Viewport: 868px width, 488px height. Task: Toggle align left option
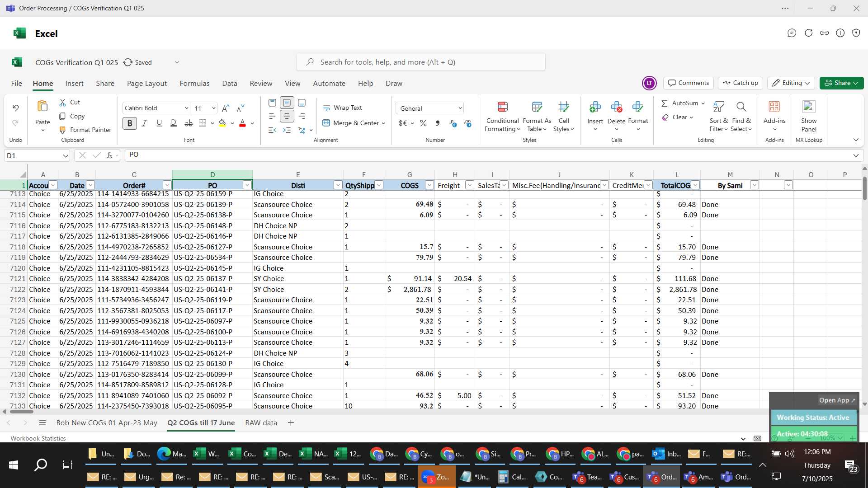(x=272, y=116)
